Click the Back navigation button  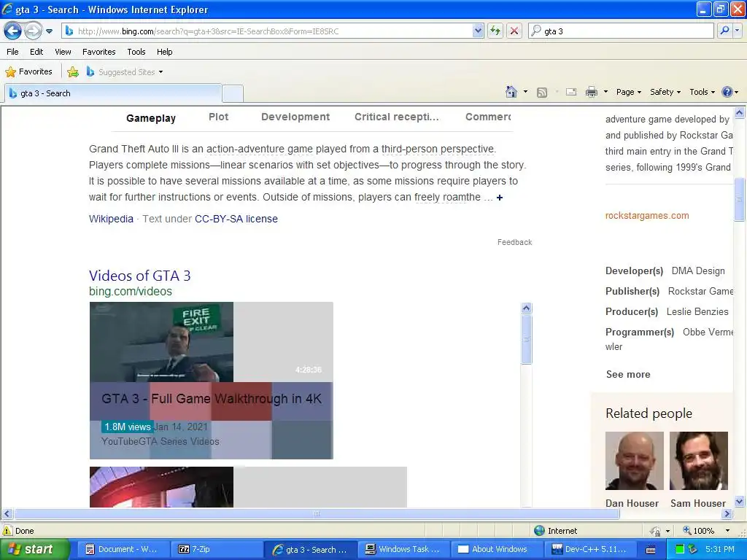(13, 31)
